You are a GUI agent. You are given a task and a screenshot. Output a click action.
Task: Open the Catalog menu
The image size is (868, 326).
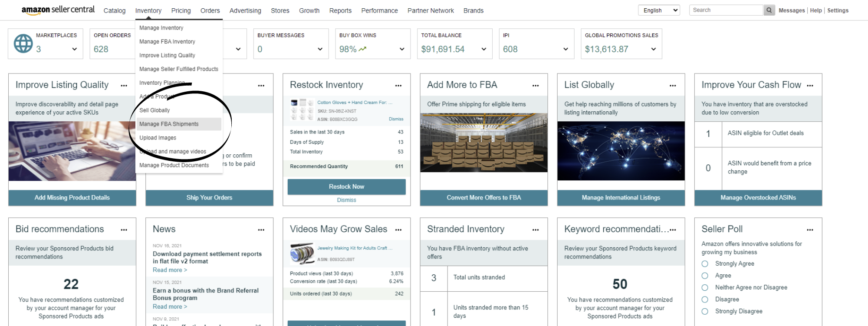pos(115,10)
